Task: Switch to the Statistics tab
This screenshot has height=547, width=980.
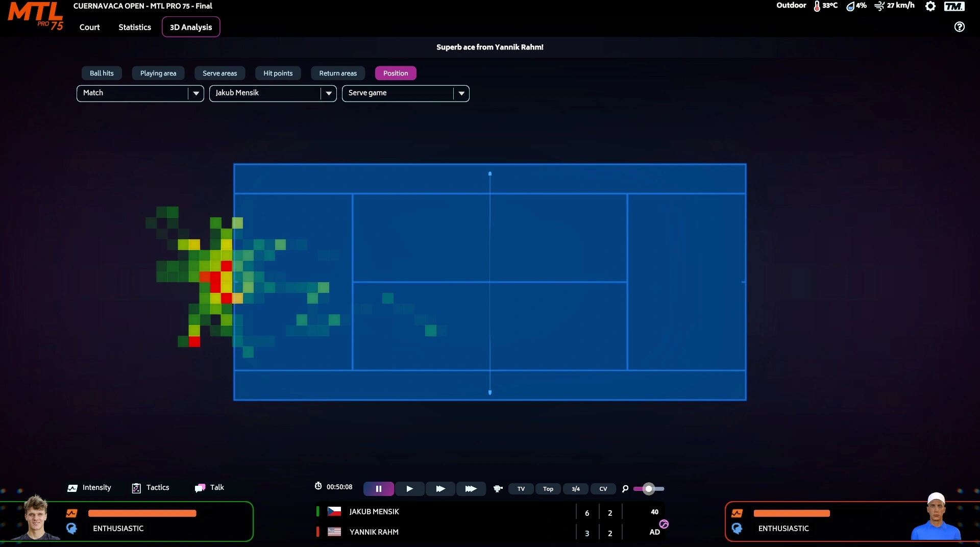Action: [135, 27]
